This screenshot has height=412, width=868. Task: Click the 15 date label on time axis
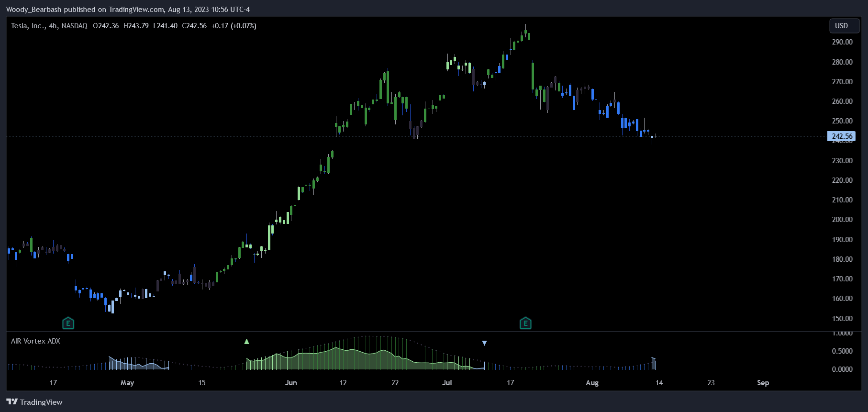point(202,383)
